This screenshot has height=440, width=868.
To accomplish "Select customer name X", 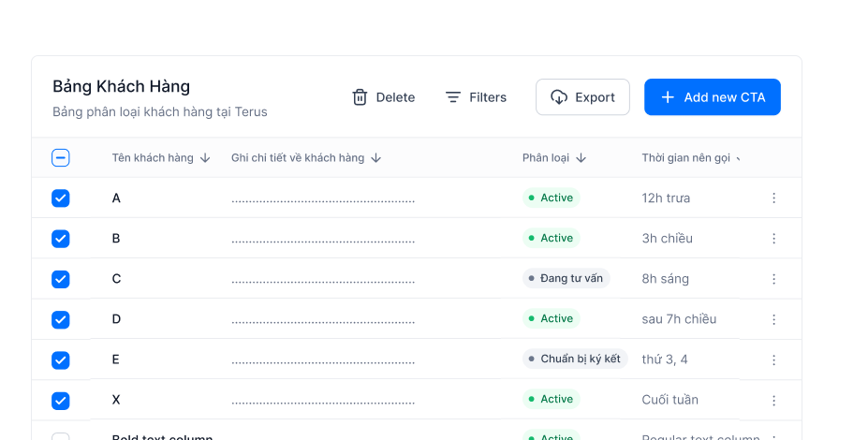I will [x=116, y=400].
